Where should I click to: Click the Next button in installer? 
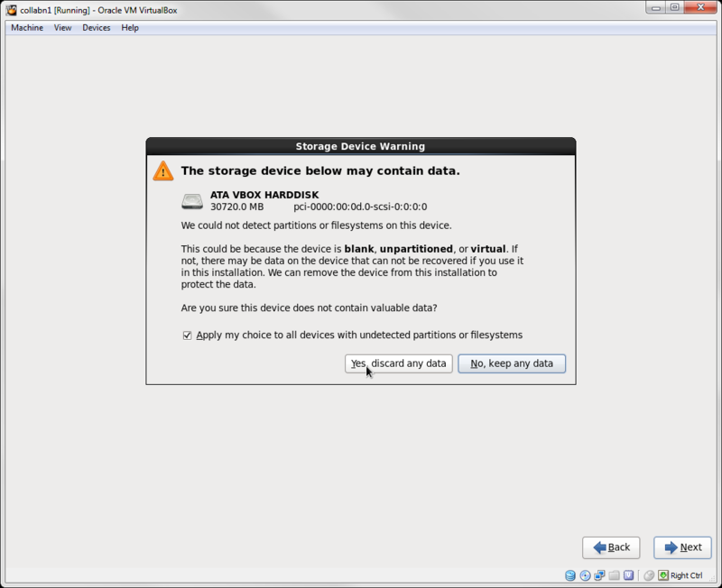[682, 547]
